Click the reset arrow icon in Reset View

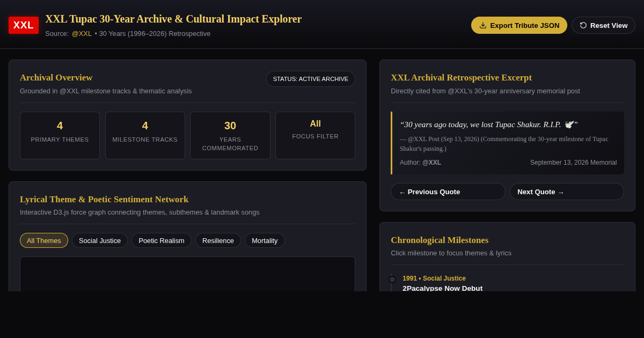tap(583, 25)
